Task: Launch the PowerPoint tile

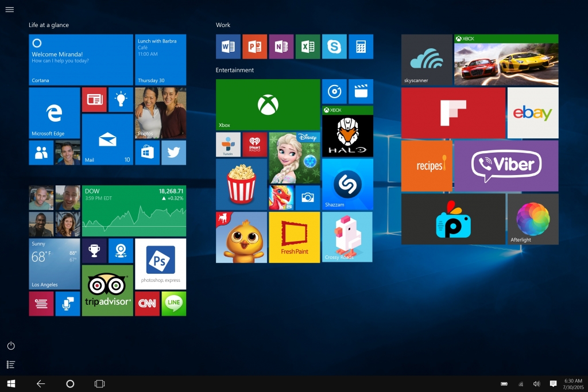Action: 254,46
